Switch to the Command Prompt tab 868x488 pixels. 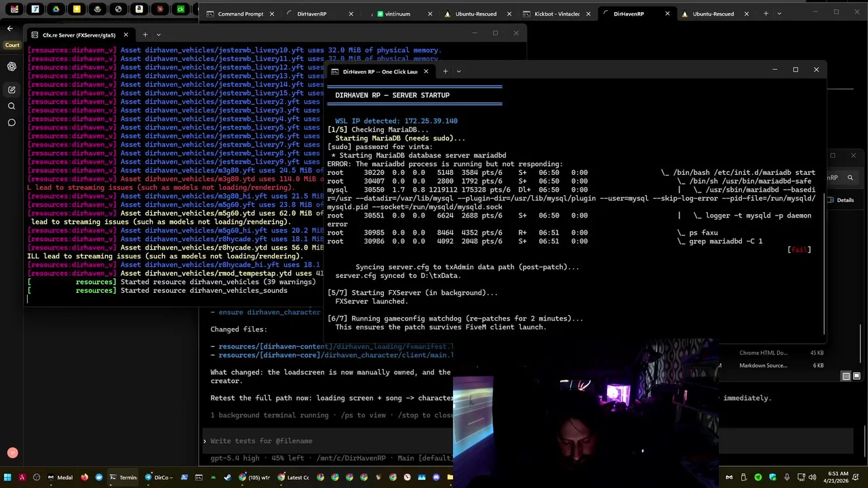241,14
